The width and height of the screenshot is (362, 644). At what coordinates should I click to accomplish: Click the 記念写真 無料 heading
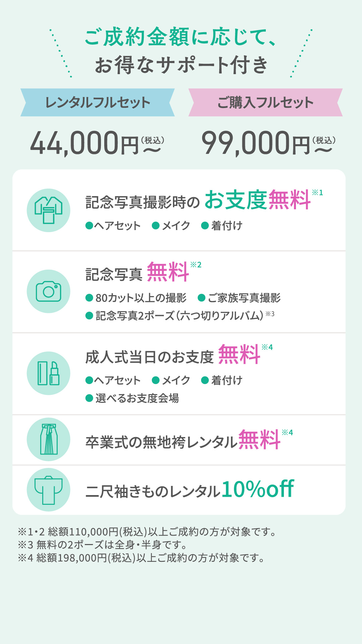click(x=137, y=272)
